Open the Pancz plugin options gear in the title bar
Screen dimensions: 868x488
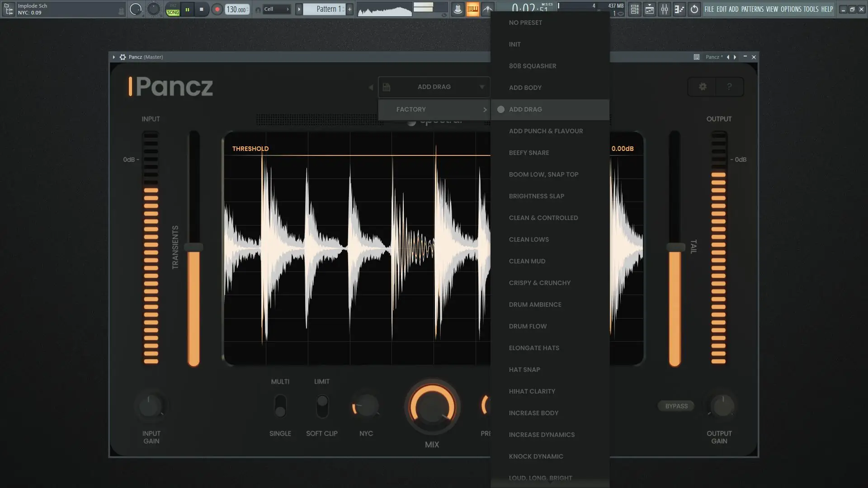coord(123,57)
